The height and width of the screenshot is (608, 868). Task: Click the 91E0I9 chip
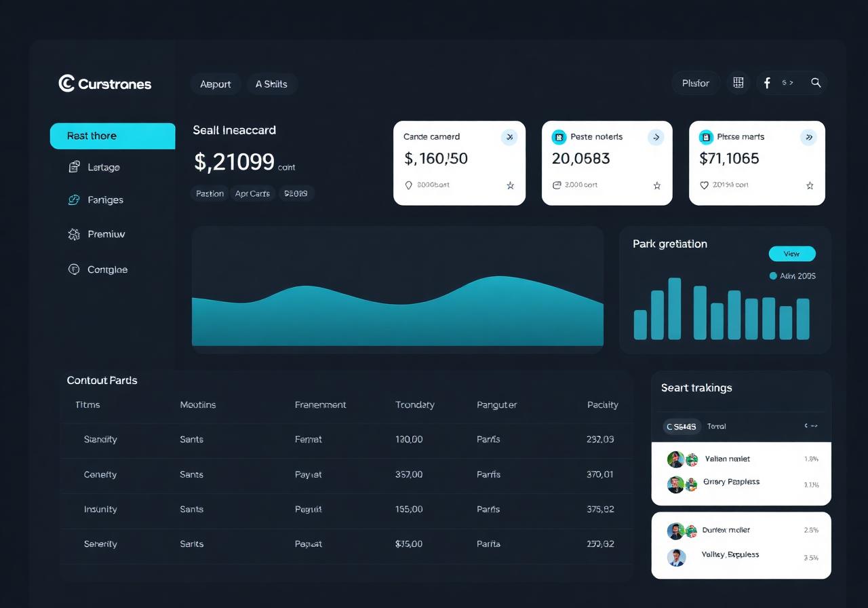tap(296, 193)
